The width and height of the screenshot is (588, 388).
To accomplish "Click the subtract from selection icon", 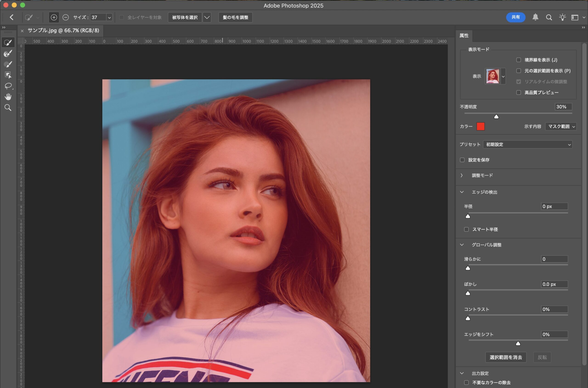I will [x=65, y=17].
